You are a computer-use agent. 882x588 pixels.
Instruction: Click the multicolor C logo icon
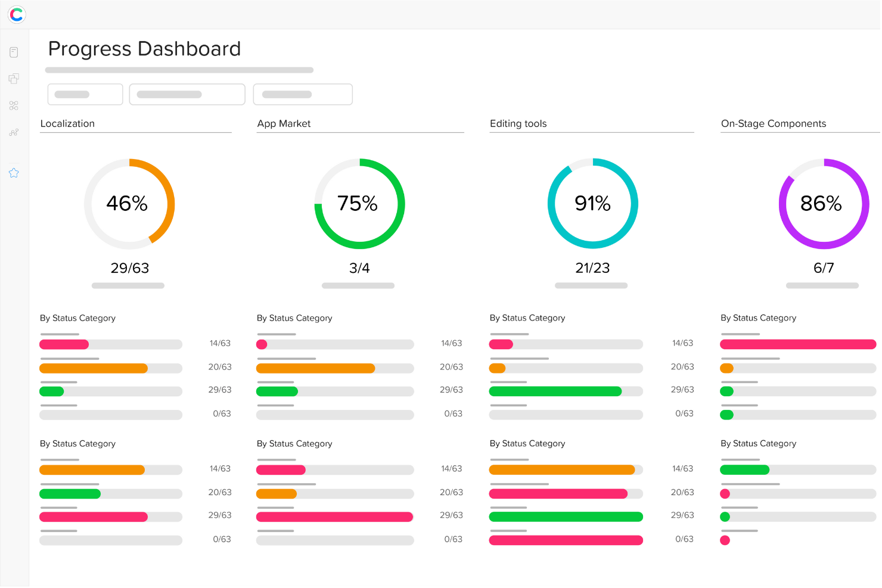tap(17, 14)
